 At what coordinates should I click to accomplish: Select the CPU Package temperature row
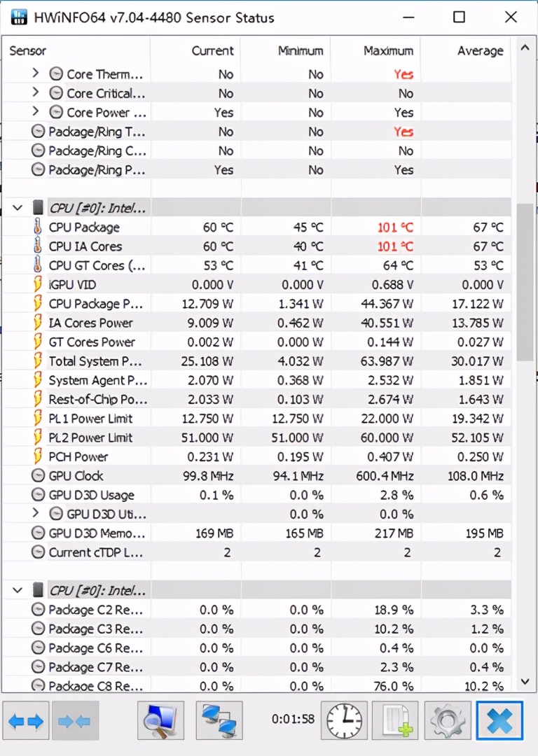pyautogui.click(x=84, y=227)
